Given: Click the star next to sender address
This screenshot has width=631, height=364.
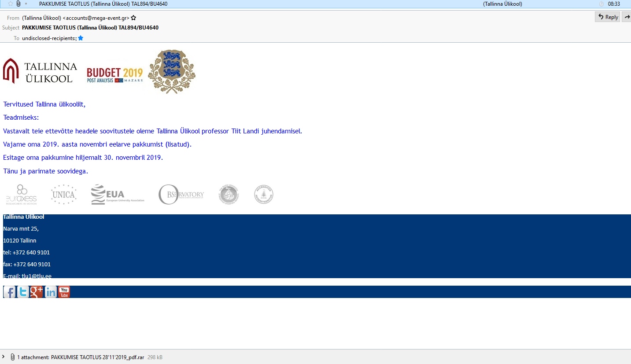Looking at the screenshot, I should click(x=133, y=18).
